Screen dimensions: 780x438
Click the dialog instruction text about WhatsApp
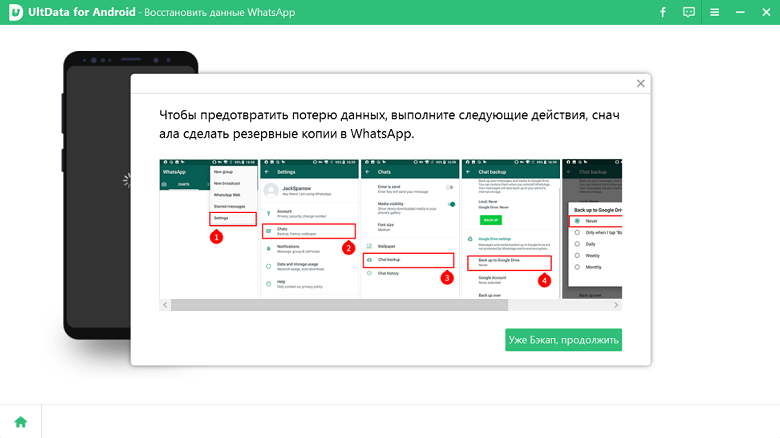tap(389, 124)
